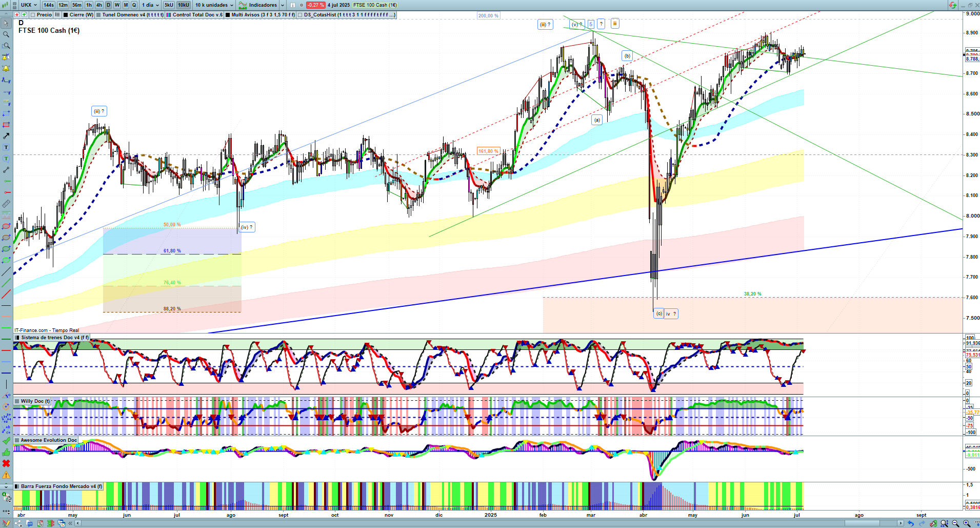
Task: Click the FTSE 100 Cash (1€) title label
Action: pos(49,31)
